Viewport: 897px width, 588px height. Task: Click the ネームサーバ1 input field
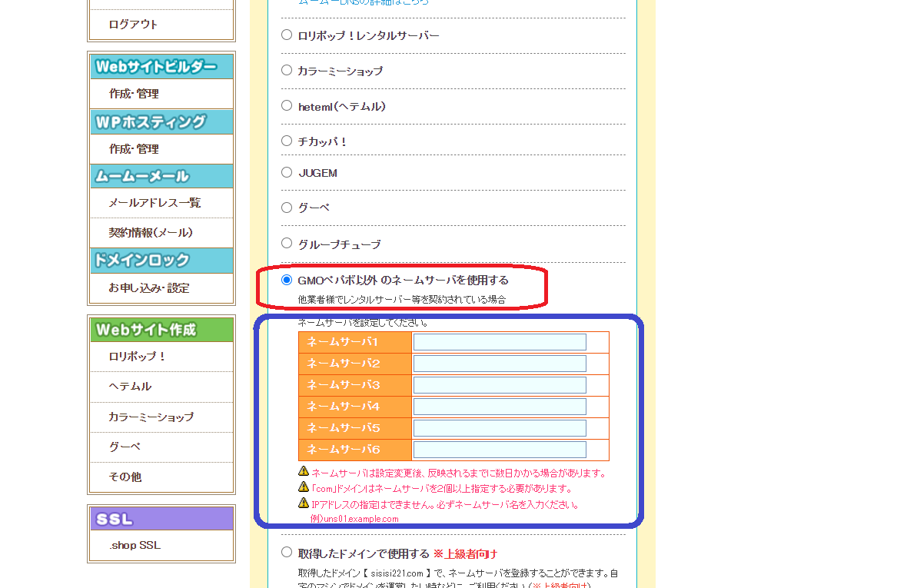tap(499, 341)
